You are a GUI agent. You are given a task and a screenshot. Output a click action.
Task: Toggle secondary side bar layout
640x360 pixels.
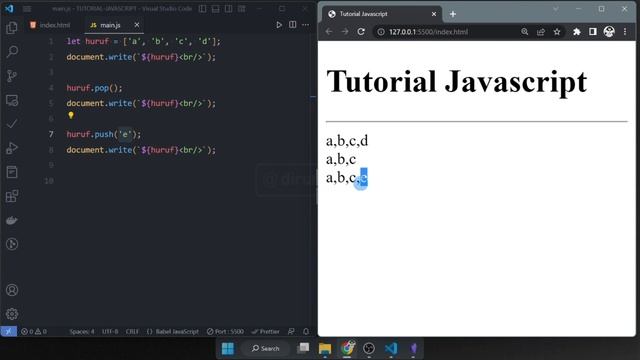[x=229, y=9]
